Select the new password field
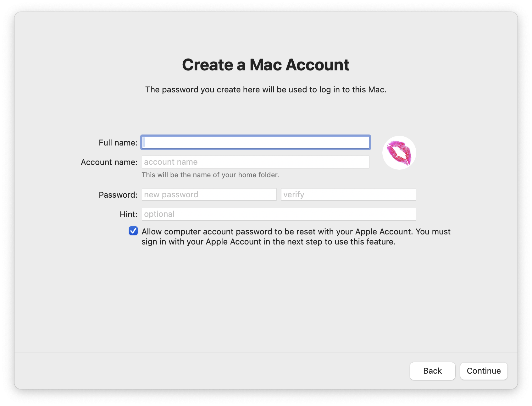The height and width of the screenshot is (406, 532). tap(209, 195)
